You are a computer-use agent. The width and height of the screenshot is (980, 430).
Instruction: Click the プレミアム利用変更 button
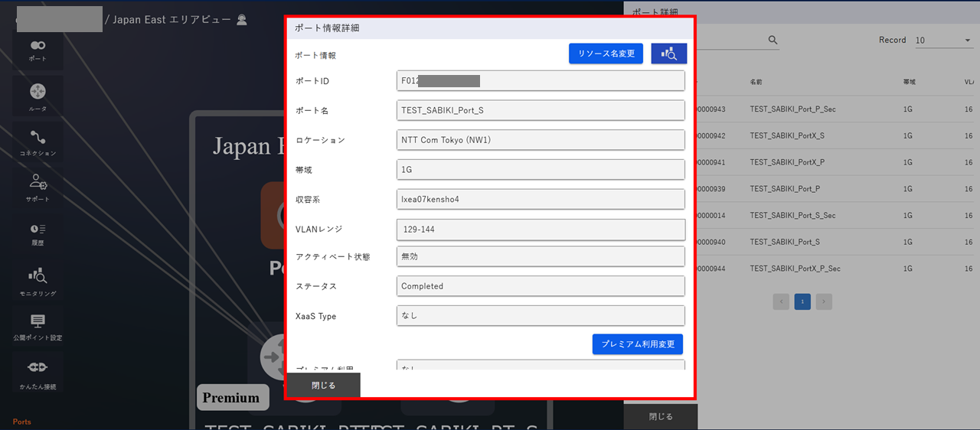[638, 344]
